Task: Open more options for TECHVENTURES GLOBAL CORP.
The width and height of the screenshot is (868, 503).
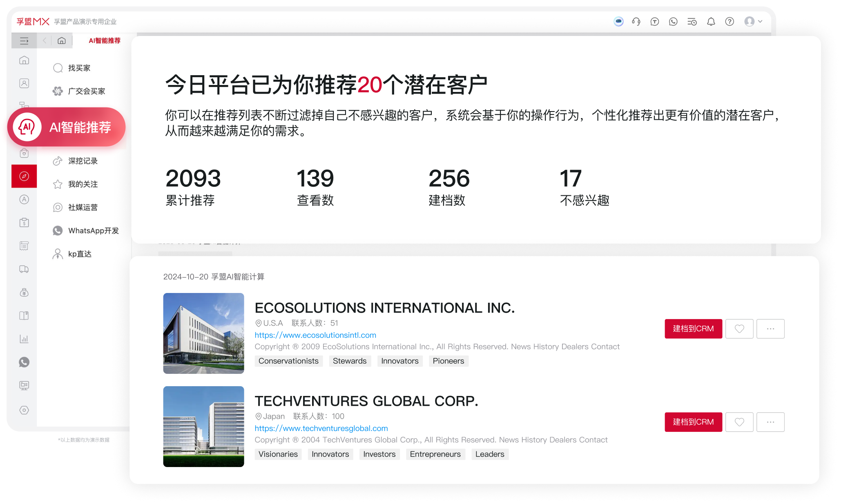Action: click(x=770, y=422)
